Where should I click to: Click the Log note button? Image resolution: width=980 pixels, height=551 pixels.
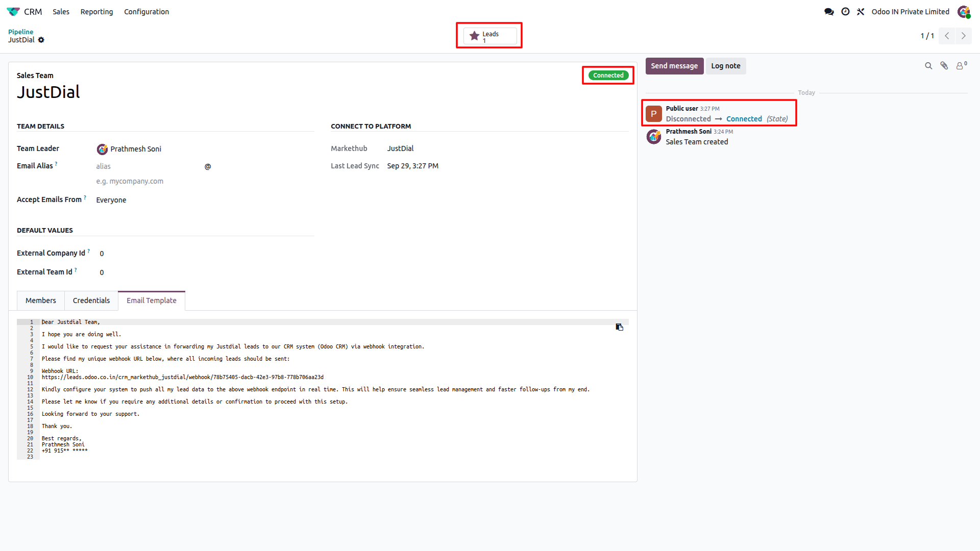pos(725,66)
